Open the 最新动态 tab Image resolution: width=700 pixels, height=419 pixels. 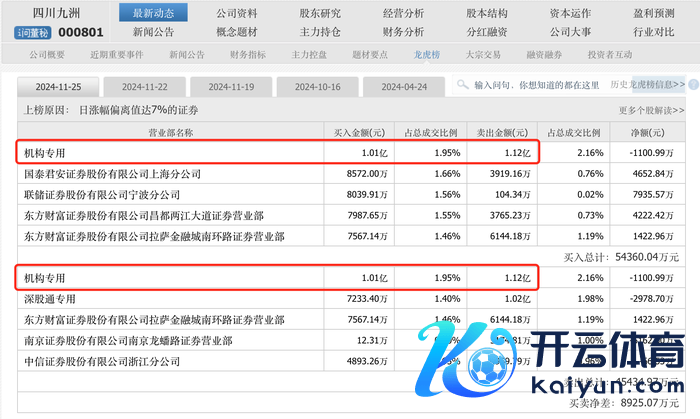152,14
